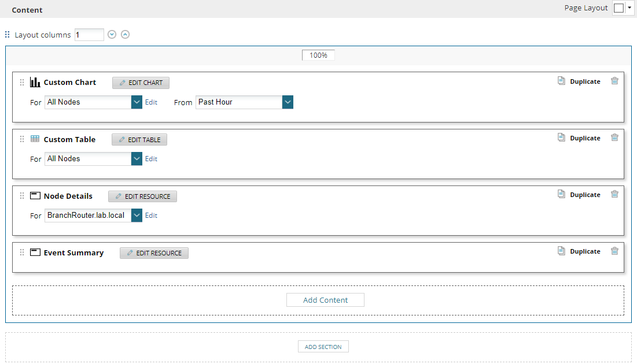Expand Custom Chart 'All Nodes' dropdown

137,102
